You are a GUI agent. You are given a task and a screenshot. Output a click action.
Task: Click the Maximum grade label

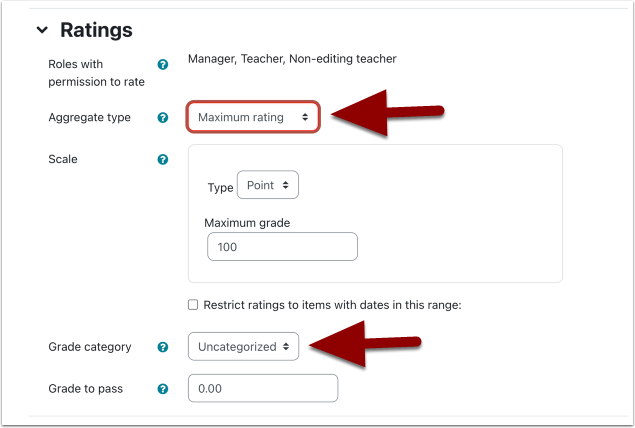[x=247, y=222]
